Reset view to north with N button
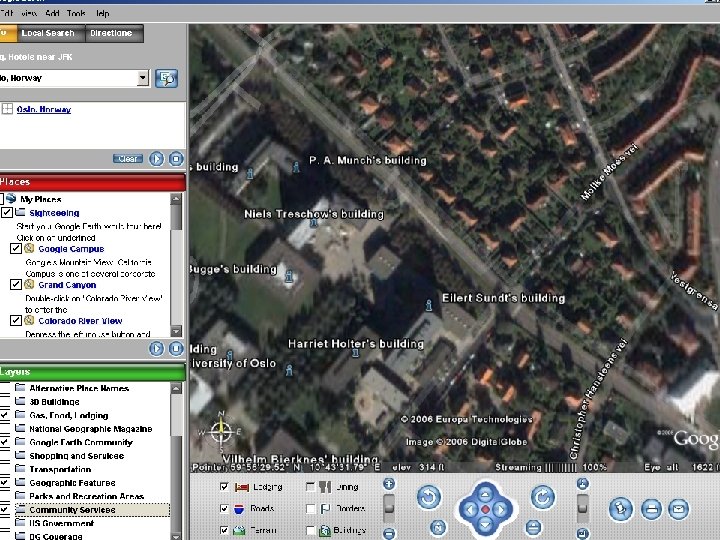The height and width of the screenshot is (540, 720). [x=438, y=528]
